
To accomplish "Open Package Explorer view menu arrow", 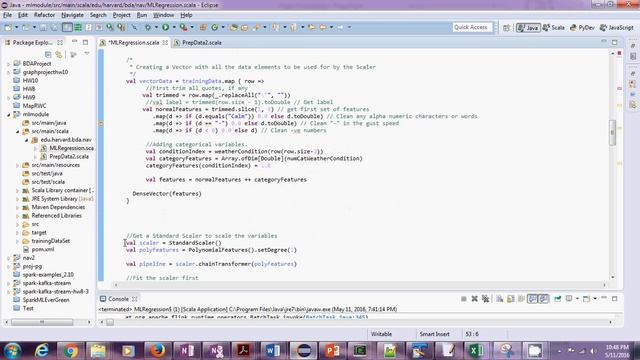I will pyautogui.click(x=87, y=54).
